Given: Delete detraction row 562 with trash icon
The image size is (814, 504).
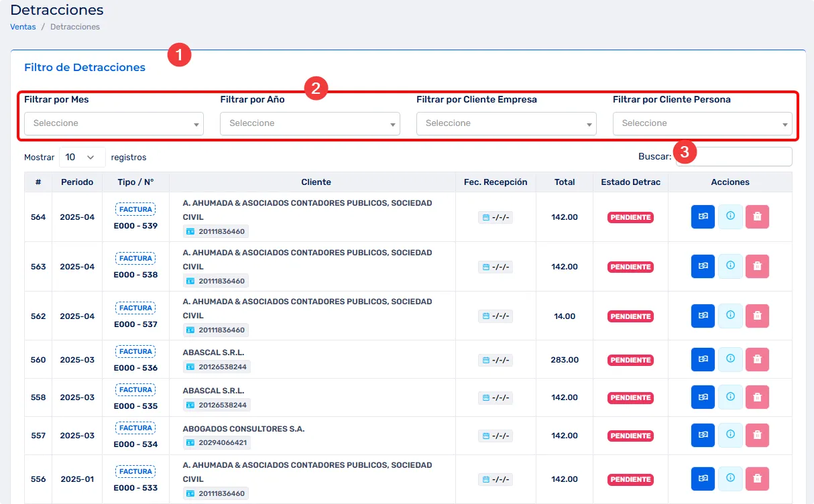Looking at the screenshot, I should click(x=757, y=316).
